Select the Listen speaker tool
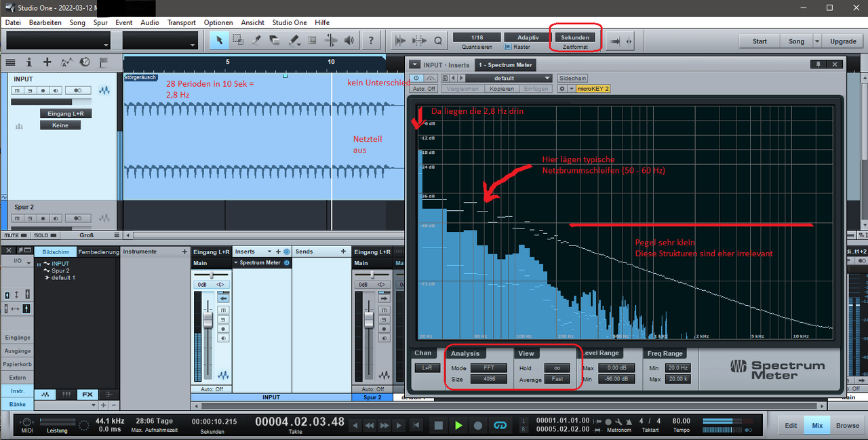Viewport: 868px width, 440px height. tap(349, 40)
